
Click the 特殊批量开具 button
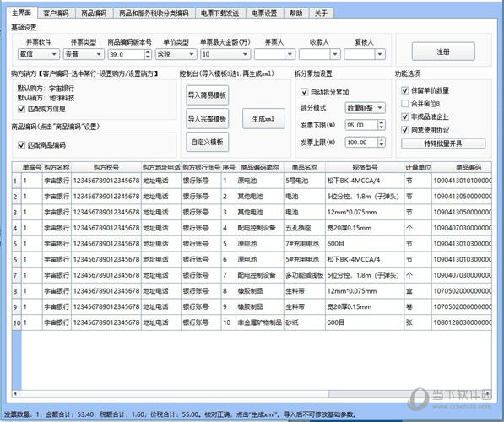click(443, 143)
